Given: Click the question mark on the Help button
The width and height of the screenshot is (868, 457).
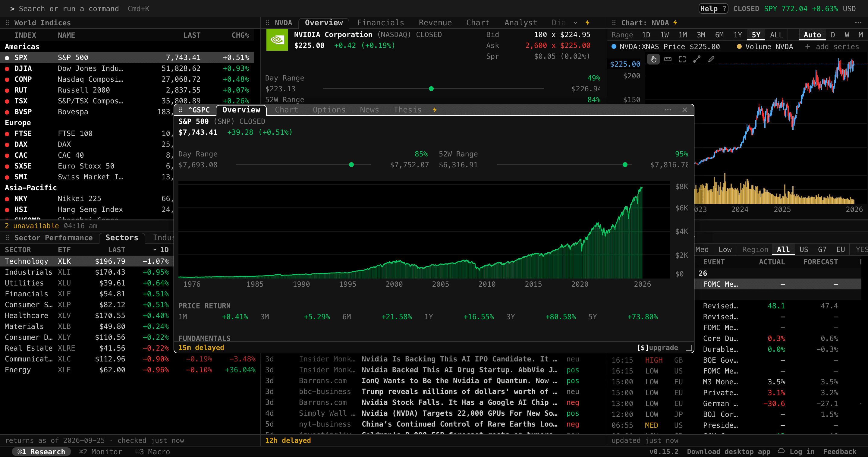Looking at the screenshot, I should [724, 9].
